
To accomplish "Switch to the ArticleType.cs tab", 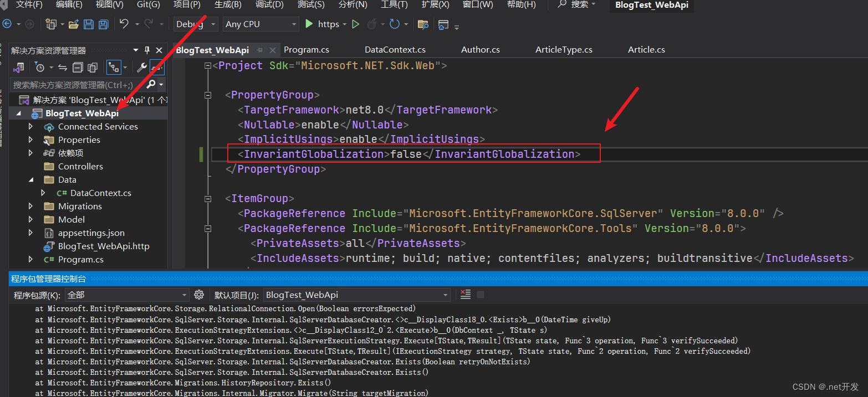I will tap(564, 50).
